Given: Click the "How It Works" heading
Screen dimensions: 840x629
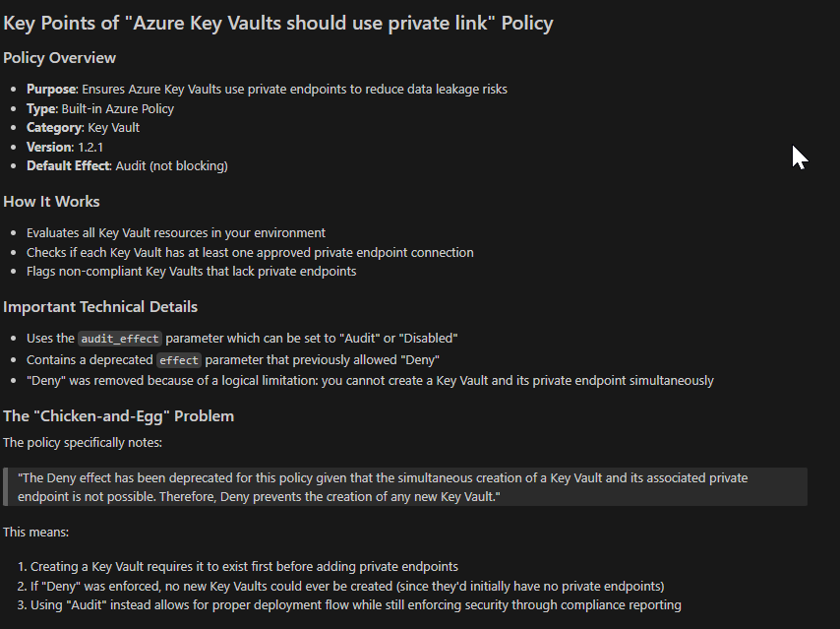Looking at the screenshot, I should 51,202.
